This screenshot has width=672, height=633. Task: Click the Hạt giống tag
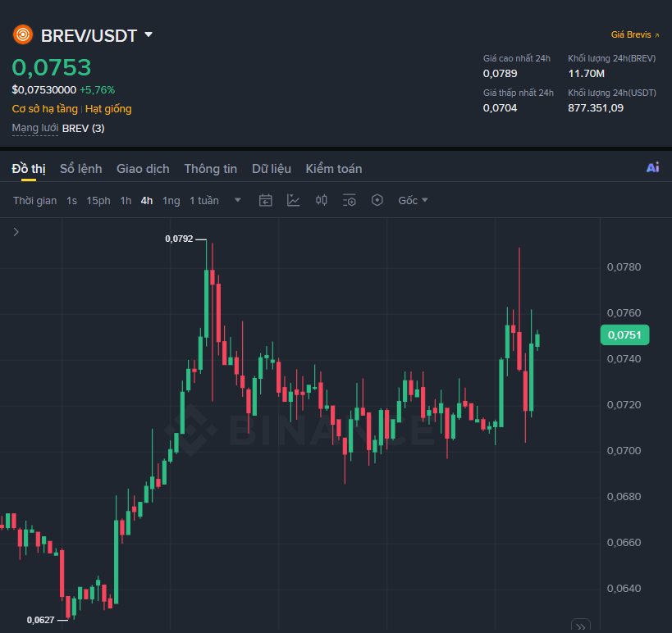(108, 109)
